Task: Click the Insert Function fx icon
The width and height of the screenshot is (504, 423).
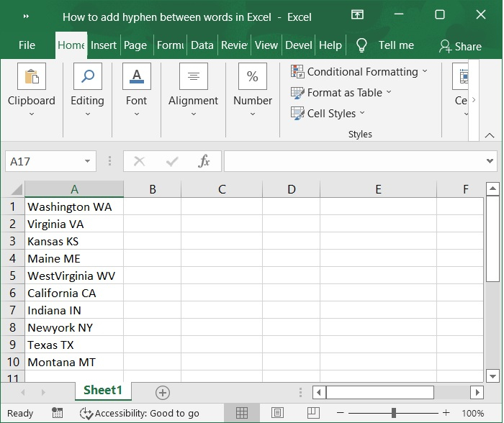Action: (204, 161)
